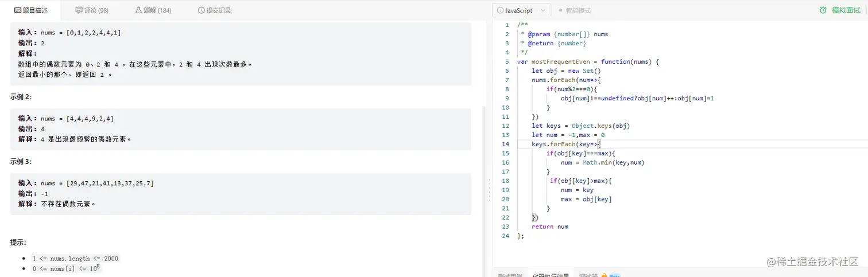Screen dimensions: 868x277
Task: Click the '0 <= nums[i] <= 10^5' constraint
Action: pyautogui.click(x=66, y=268)
